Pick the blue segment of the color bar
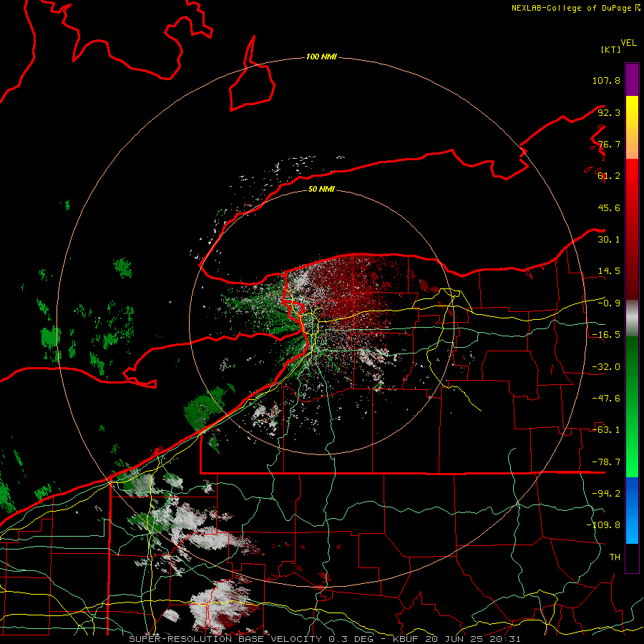 click(x=632, y=510)
